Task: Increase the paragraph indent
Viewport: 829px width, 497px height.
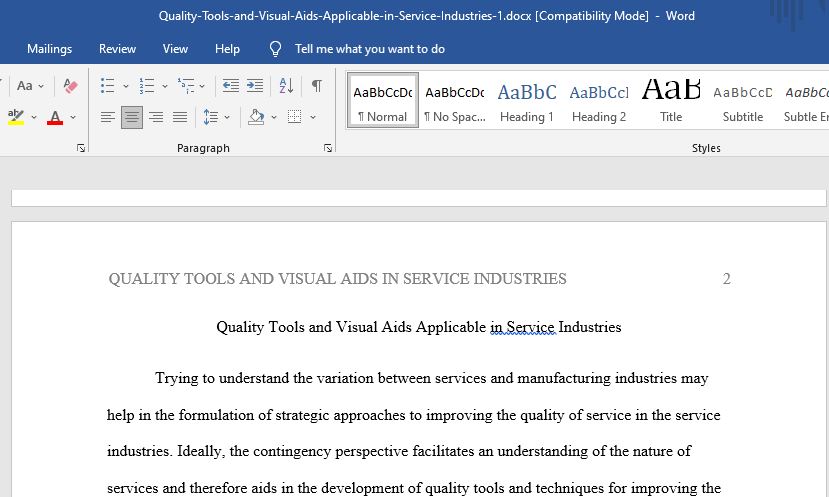Action: pyautogui.click(x=255, y=86)
